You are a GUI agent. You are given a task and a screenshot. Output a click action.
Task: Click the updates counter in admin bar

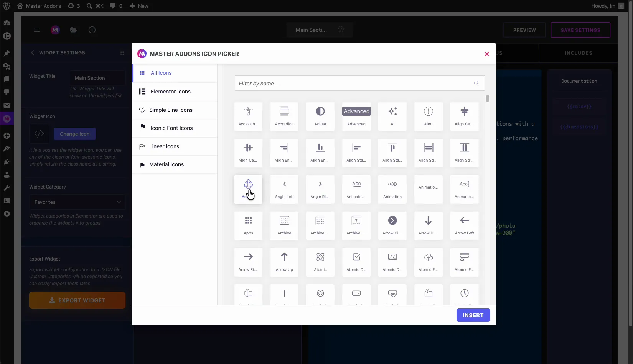point(74,6)
